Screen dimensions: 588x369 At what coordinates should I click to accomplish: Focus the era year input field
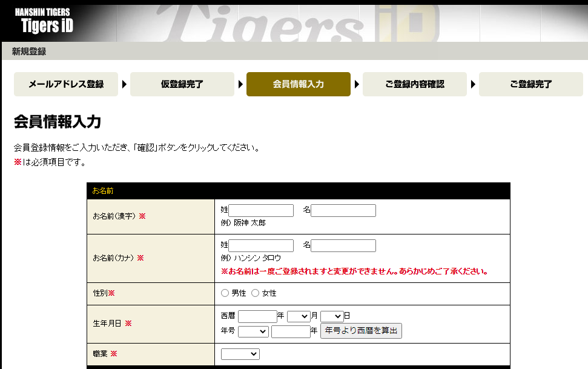291,331
